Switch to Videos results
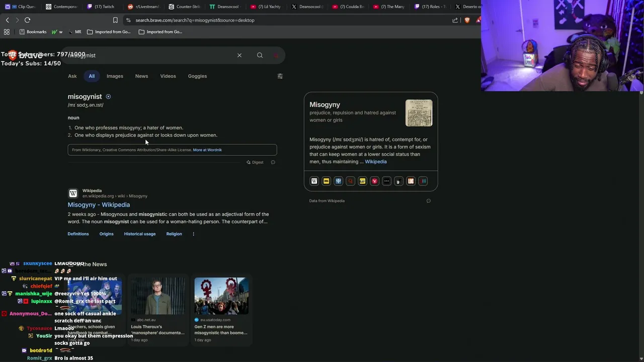 point(168,76)
